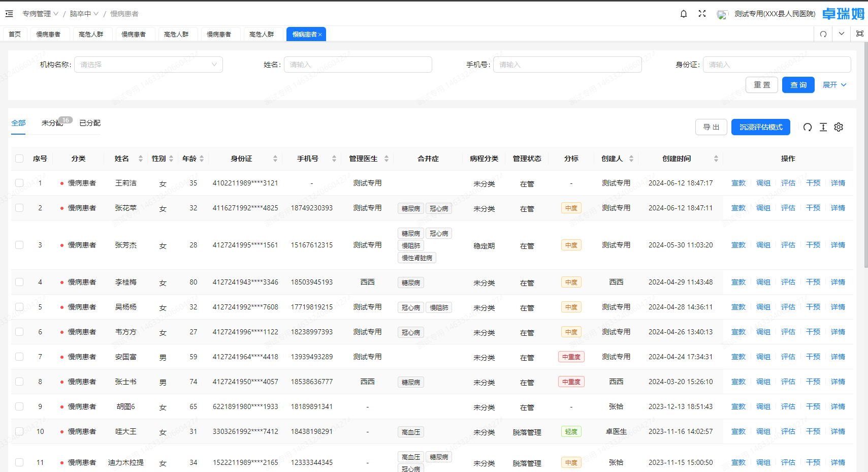Enable 沉浸评估模式
The height and width of the screenshot is (472, 868).
761,127
